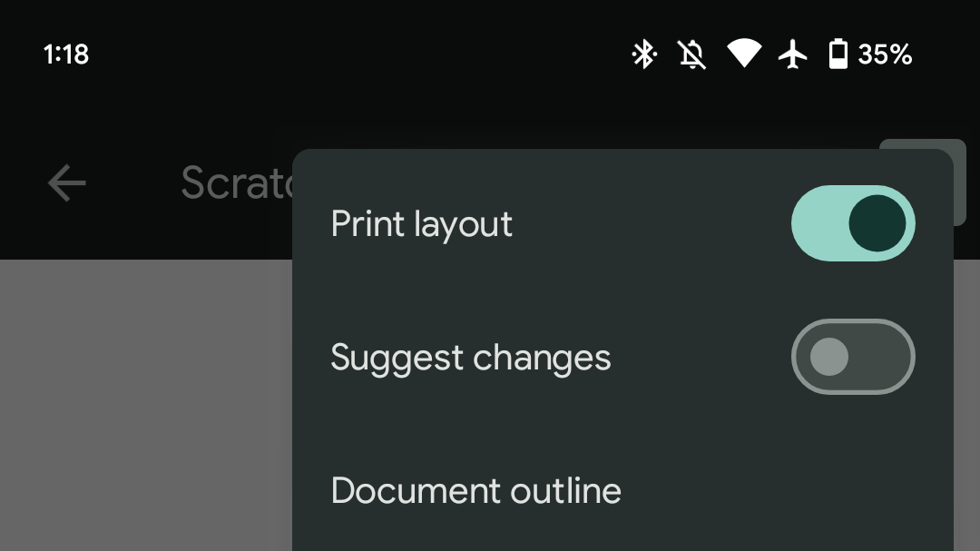Select the Suggest changes menu entry

click(x=470, y=357)
